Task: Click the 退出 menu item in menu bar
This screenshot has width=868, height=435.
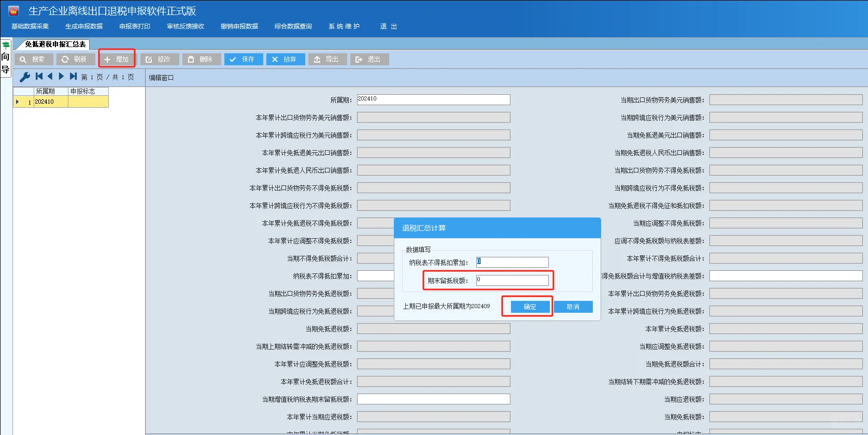Action: point(389,26)
